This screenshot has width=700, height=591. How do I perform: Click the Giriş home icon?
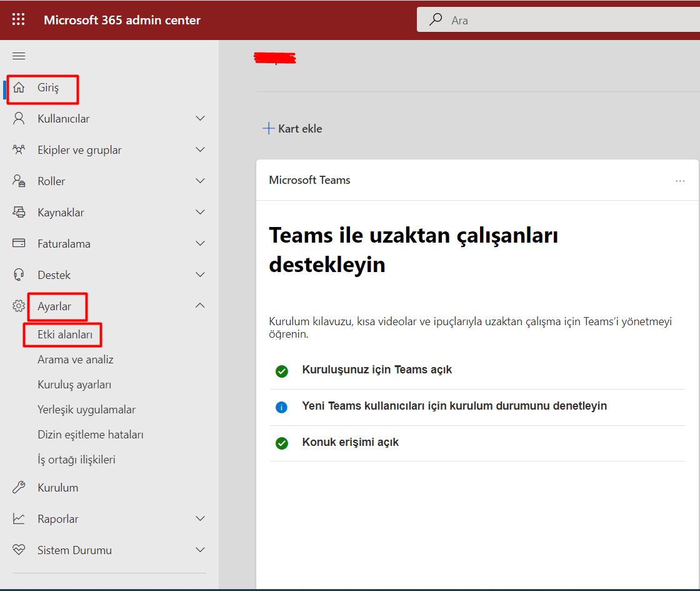(19, 87)
